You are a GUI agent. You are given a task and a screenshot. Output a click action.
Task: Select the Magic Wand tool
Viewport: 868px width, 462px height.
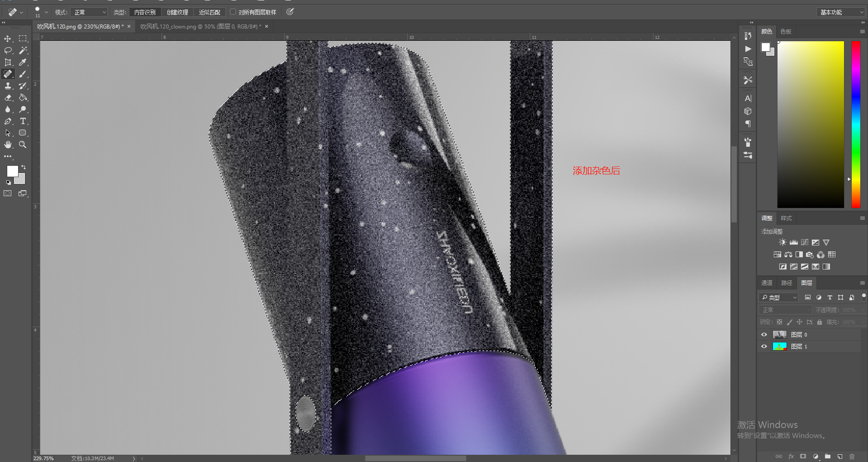pyautogui.click(x=23, y=51)
